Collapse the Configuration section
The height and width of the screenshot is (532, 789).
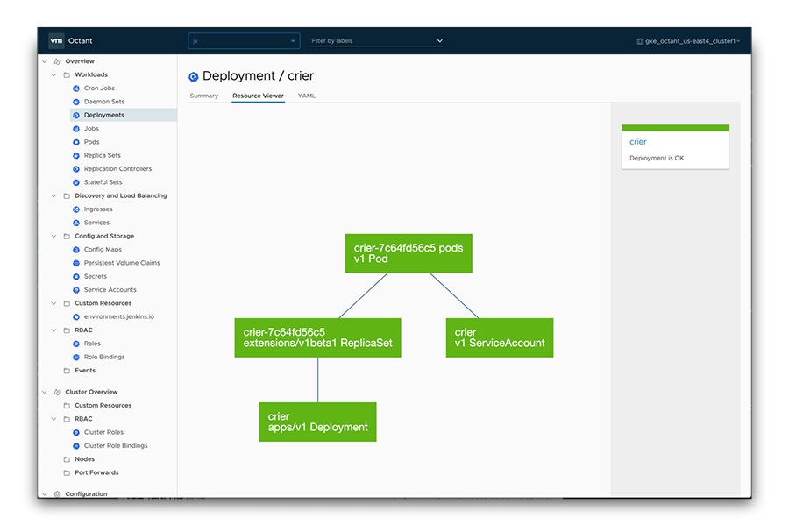pos(43,493)
